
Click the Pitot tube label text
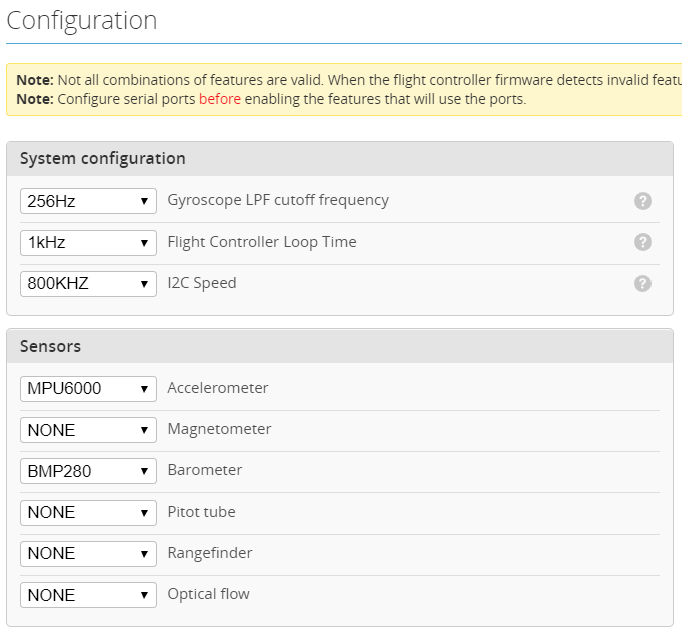pos(203,511)
